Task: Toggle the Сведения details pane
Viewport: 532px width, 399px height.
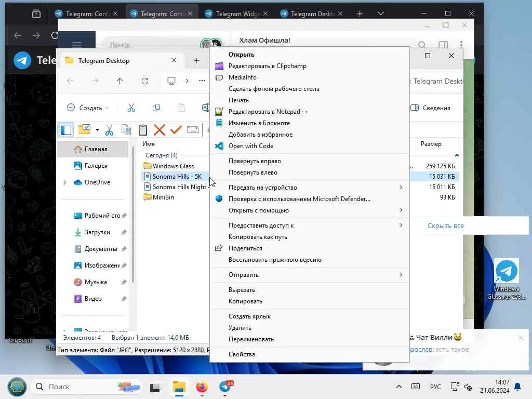Action: 431,108
